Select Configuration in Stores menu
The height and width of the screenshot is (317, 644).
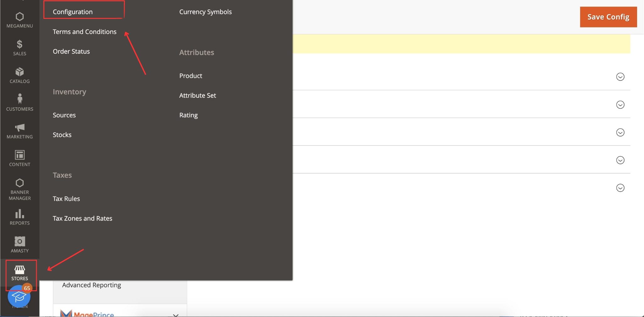coord(73,12)
